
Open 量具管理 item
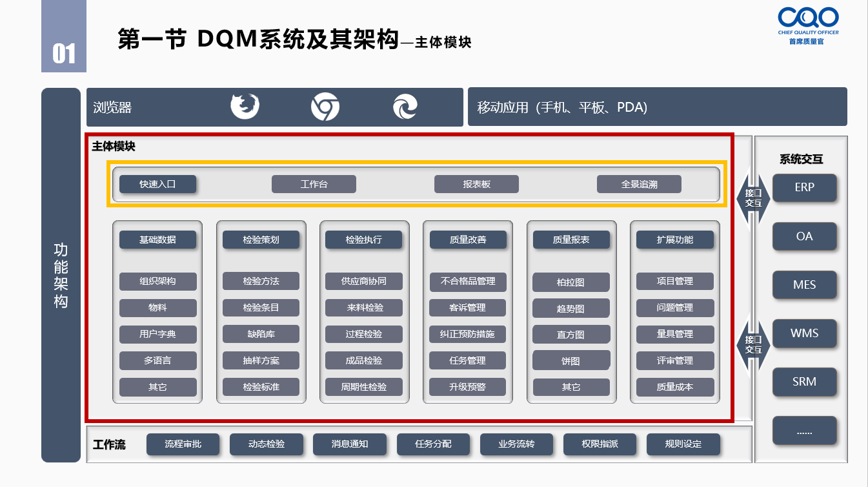point(675,334)
